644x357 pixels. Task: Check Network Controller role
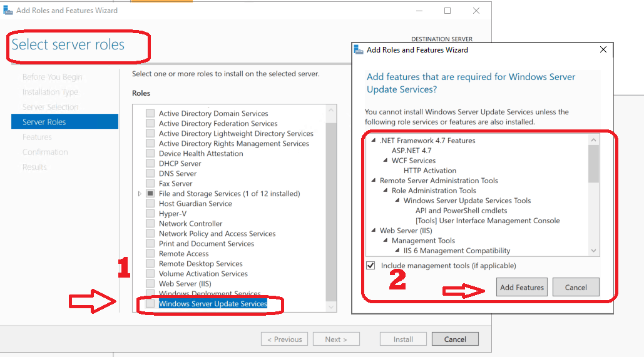[x=150, y=224]
